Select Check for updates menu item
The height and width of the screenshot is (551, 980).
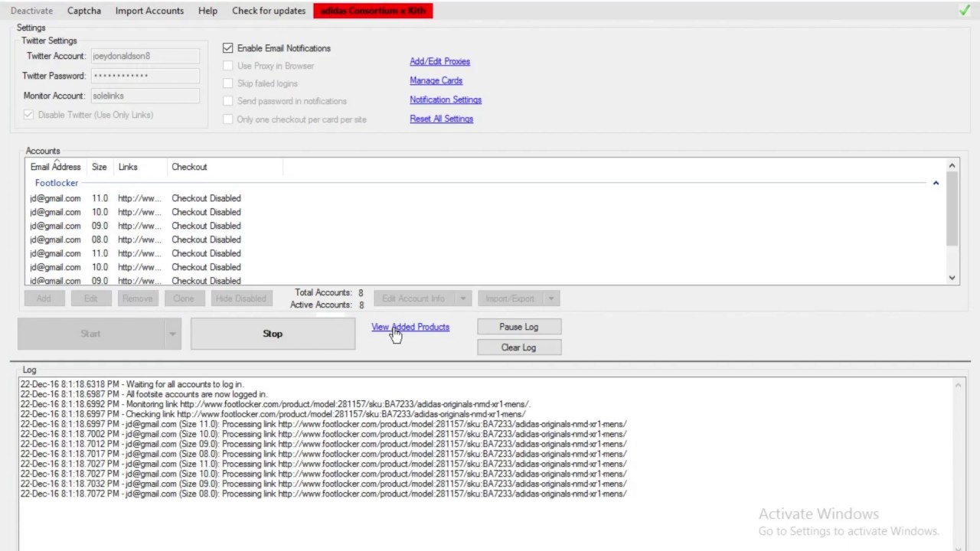(269, 11)
